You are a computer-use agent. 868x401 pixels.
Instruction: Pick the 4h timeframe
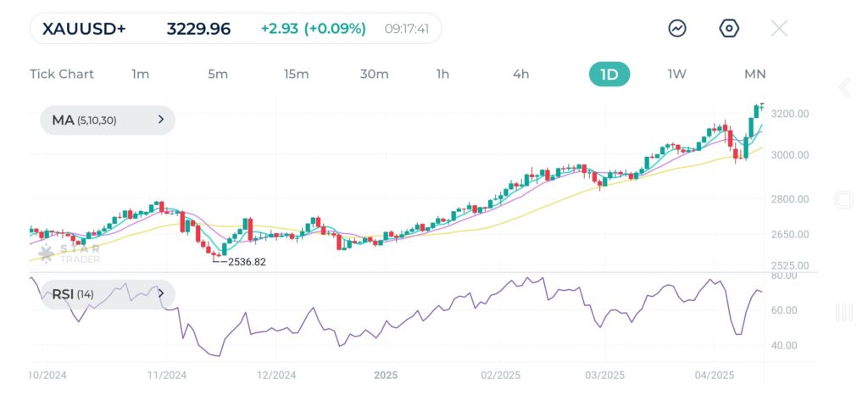click(x=520, y=75)
